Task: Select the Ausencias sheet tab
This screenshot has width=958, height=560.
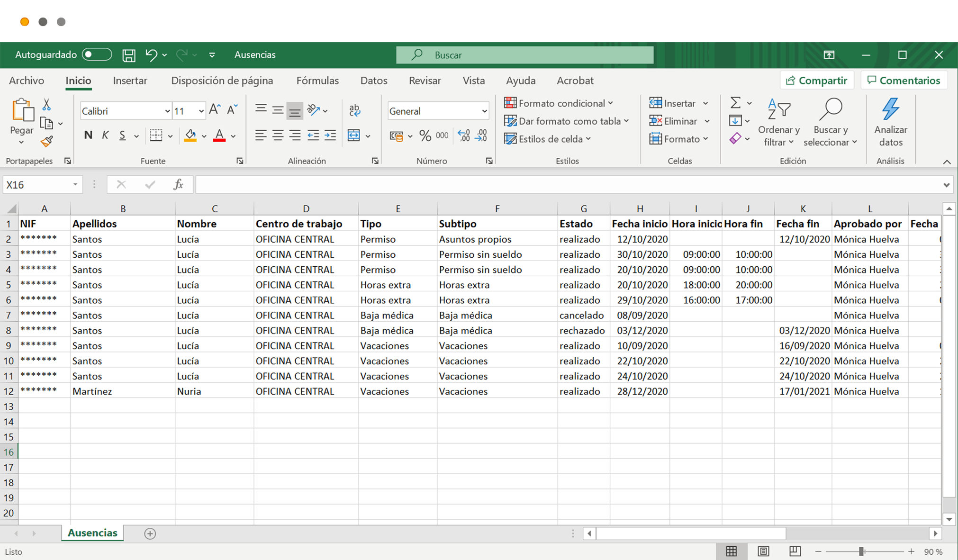Action: pyautogui.click(x=92, y=533)
